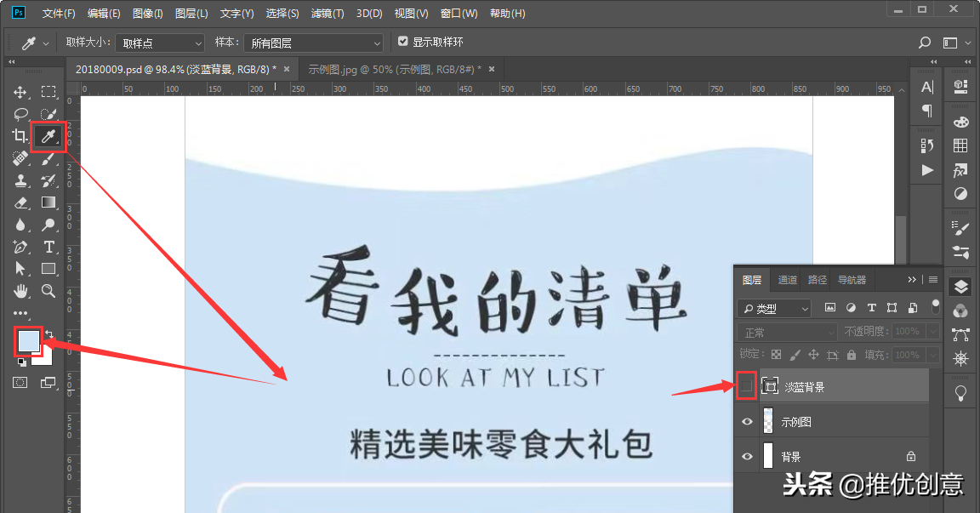Viewport: 980px width, 513px height.
Task: Open the 滤镜(T) menu
Action: pyautogui.click(x=328, y=13)
